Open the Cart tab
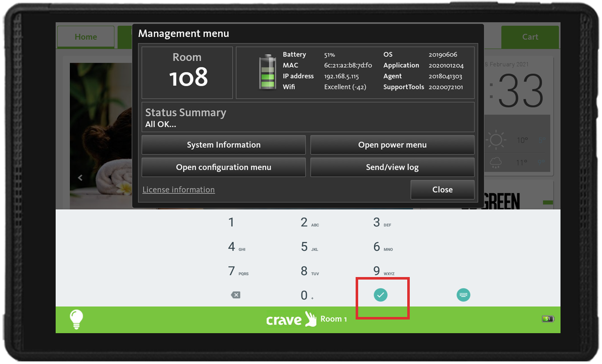Screen dimensions: 602x364 (530, 37)
